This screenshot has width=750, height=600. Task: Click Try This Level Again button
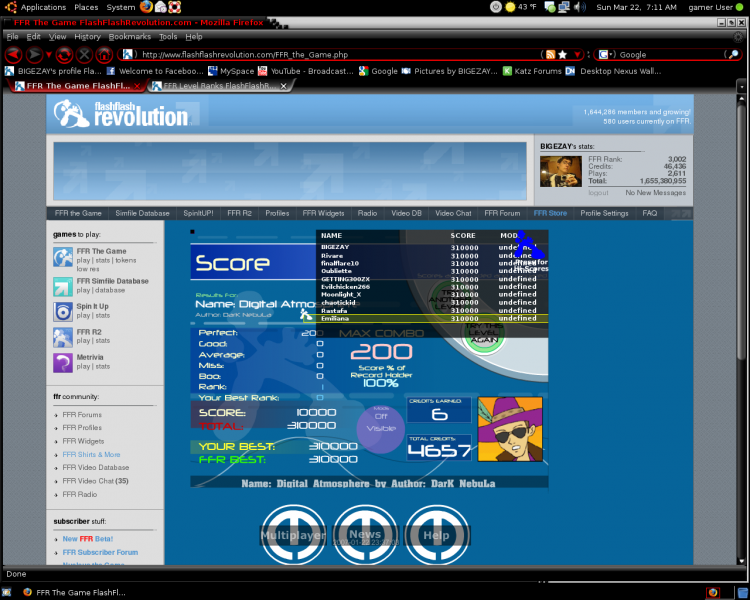484,332
